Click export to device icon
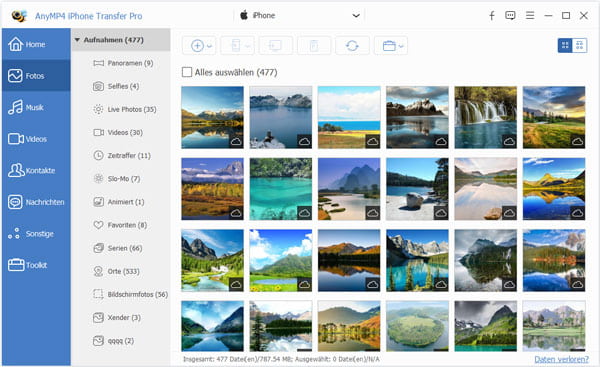Image resolution: width=600 pixels, height=367 pixels. 236,46
